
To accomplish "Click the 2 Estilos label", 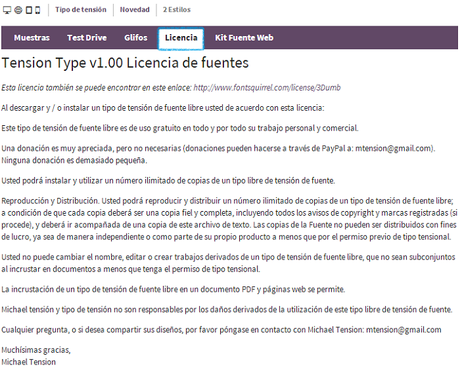I will [x=177, y=10].
